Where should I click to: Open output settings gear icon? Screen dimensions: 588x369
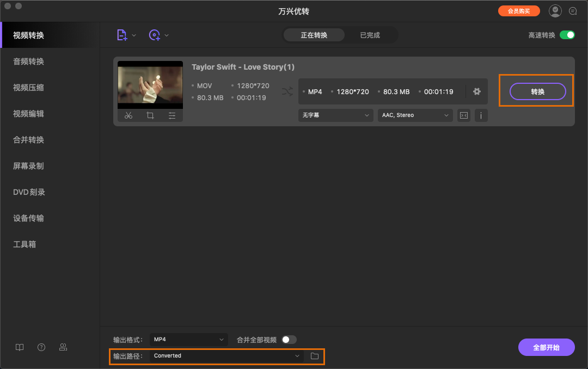coord(477,91)
